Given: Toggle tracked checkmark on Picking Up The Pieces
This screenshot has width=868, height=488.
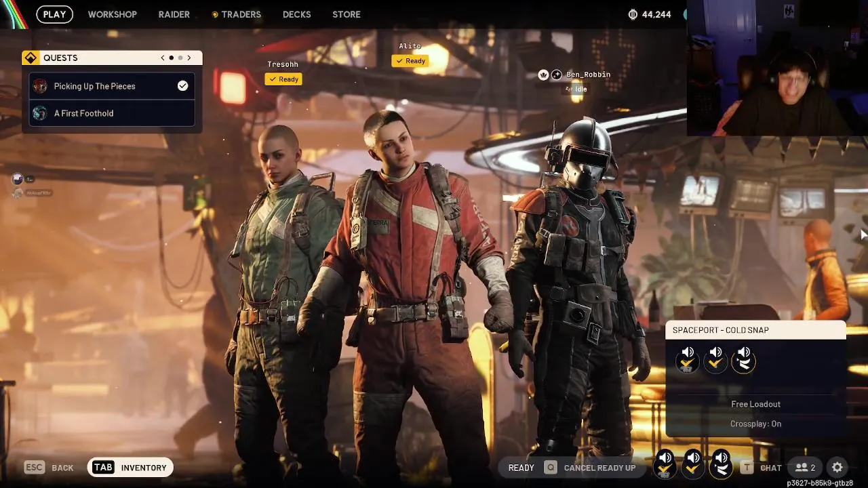Looking at the screenshot, I should (182, 85).
